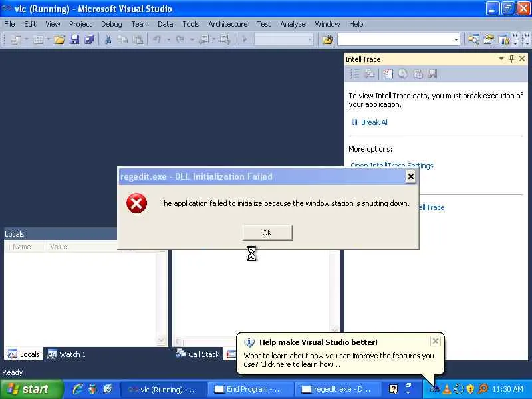Click the Open File folder icon

coord(59,40)
